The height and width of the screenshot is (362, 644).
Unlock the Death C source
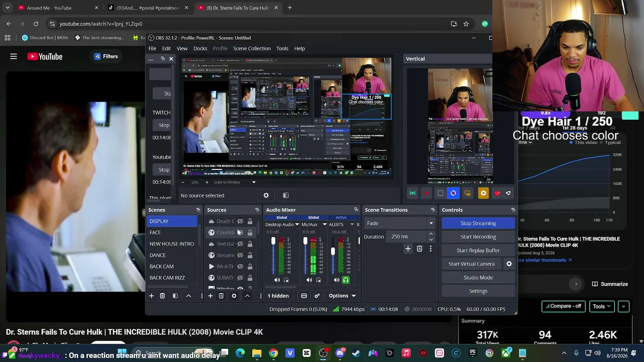tap(250, 221)
